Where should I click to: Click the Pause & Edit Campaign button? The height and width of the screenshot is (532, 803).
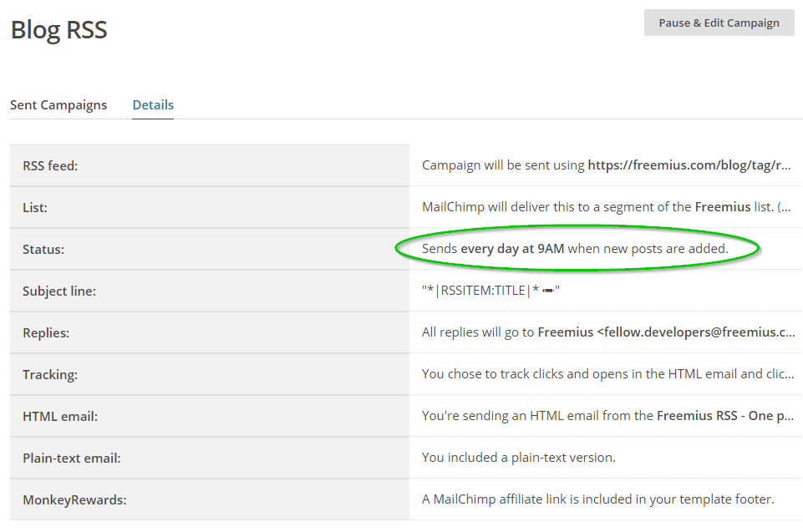point(719,23)
